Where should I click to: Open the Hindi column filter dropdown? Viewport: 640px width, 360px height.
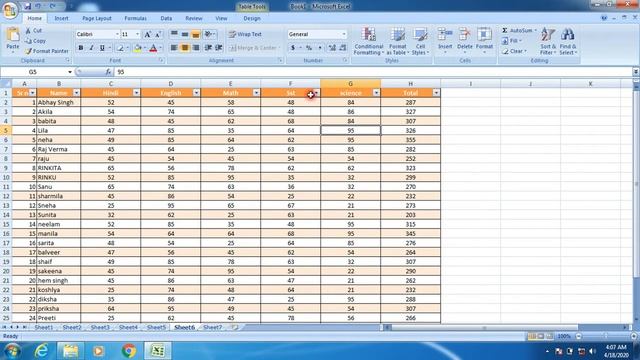point(136,93)
